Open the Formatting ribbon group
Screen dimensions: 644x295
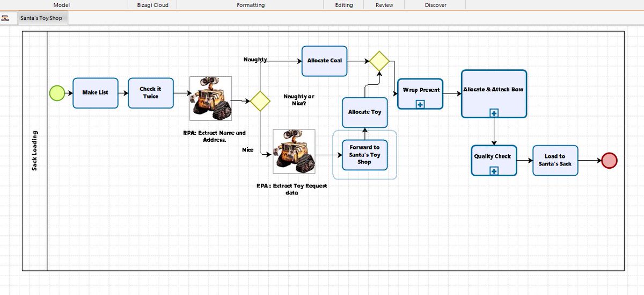tap(251, 5)
